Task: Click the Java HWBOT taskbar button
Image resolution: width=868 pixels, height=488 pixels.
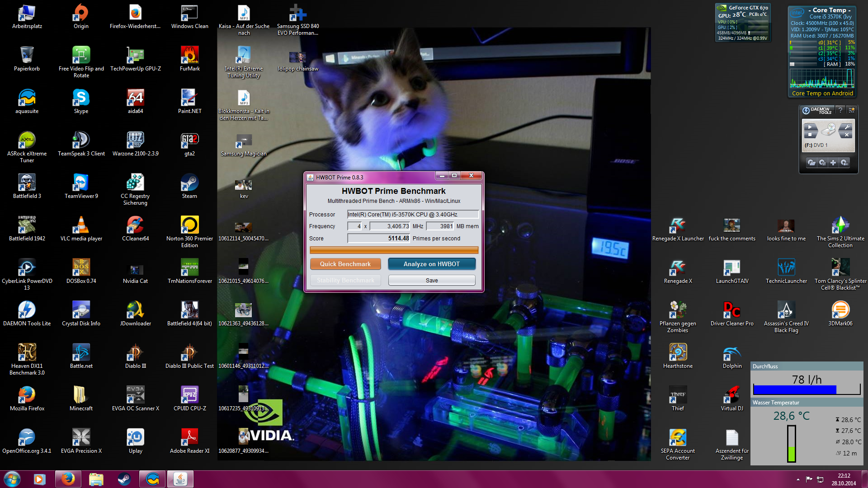Action: click(180, 479)
